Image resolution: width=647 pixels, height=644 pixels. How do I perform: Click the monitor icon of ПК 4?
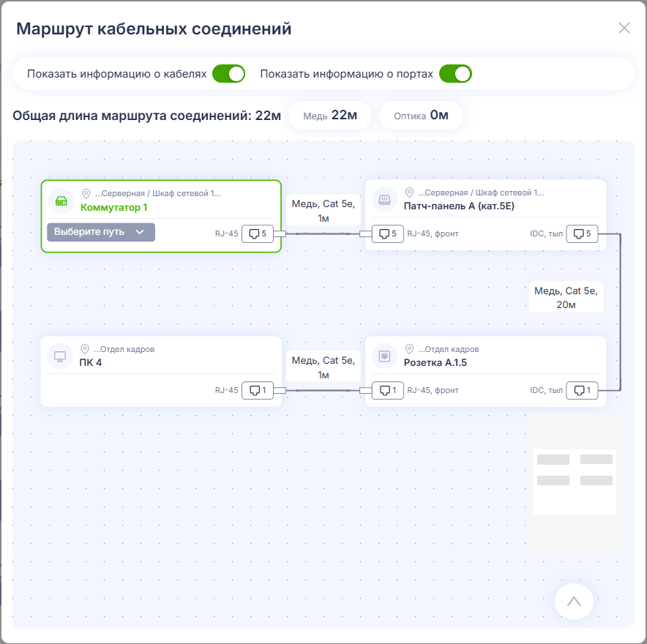click(x=60, y=356)
